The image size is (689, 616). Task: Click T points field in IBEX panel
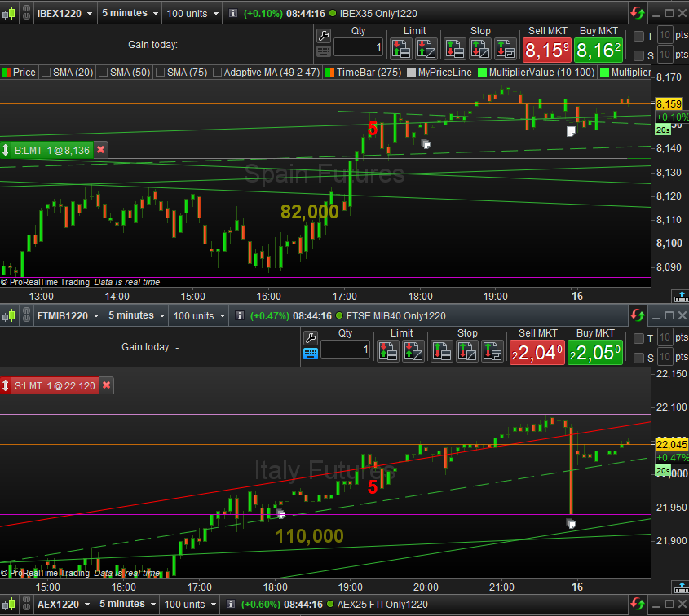[x=665, y=35]
